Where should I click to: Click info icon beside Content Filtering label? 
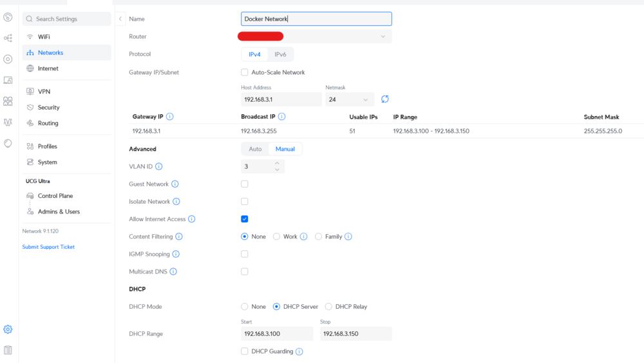click(x=179, y=237)
